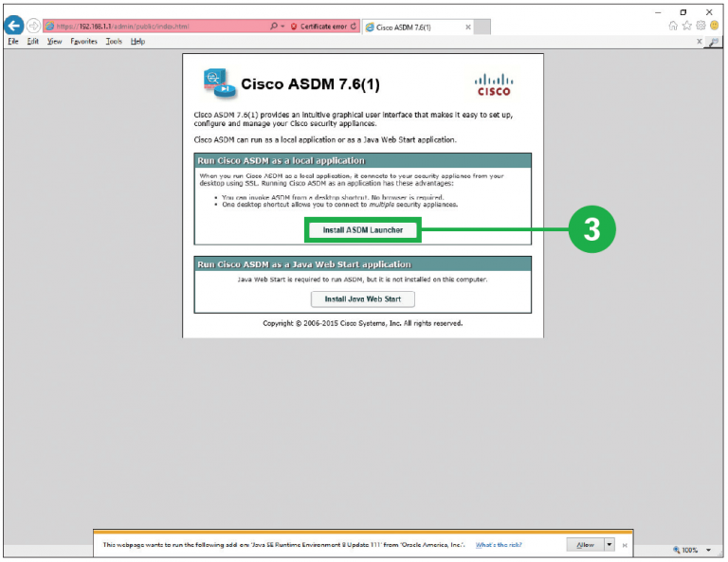The height and width of the screenshot is (562, 728).
Task: Expand the Allow button dropdown arrow
Action: point(610,545)
